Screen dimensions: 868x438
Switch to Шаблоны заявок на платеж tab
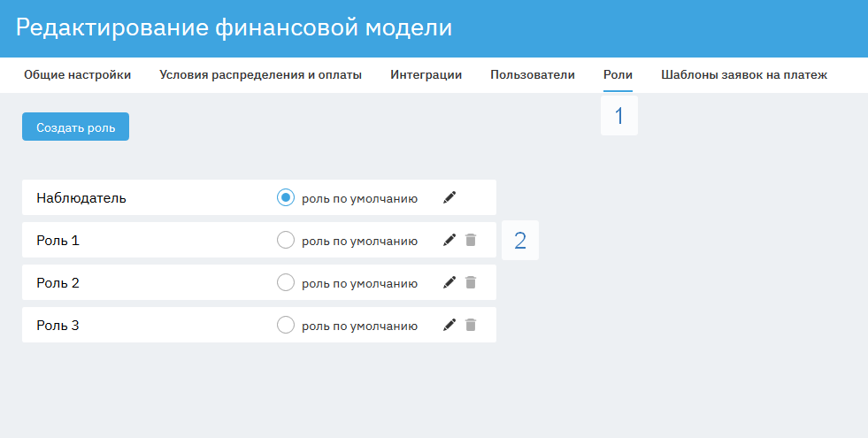point(743,75)
